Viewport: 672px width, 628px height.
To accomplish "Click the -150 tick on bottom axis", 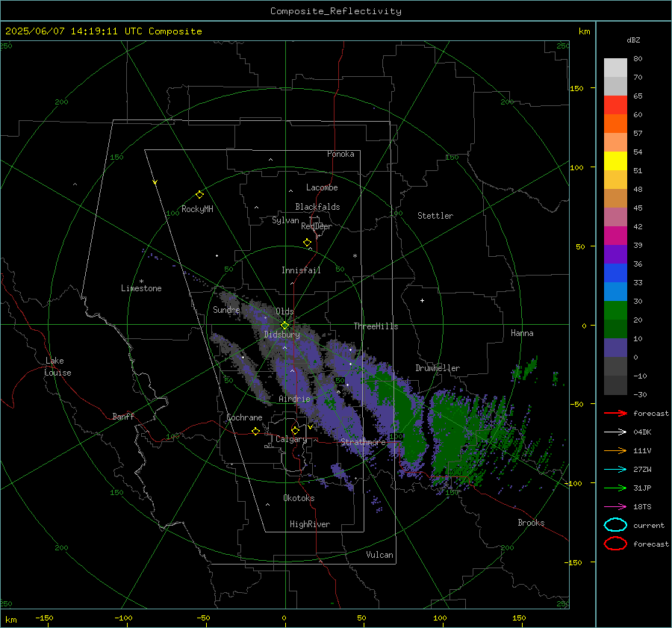I will point(44,618).
